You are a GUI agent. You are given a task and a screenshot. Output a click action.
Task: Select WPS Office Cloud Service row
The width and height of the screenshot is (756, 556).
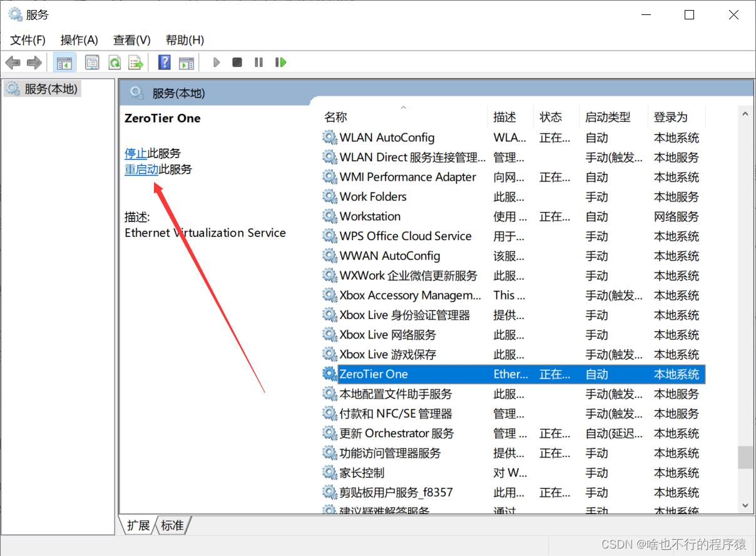[x=513, y=236]
